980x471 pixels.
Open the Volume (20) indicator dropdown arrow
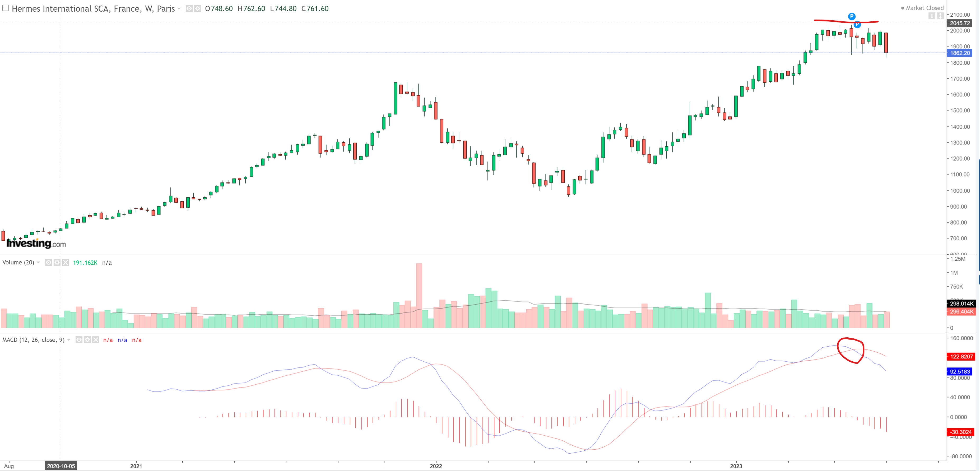pyautogui.click(x=38, y=263)
